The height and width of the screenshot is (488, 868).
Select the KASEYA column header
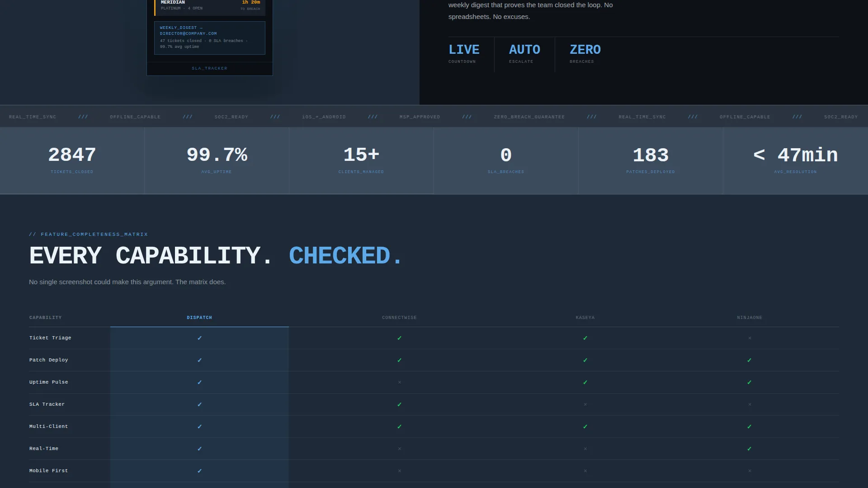(585, 318)
